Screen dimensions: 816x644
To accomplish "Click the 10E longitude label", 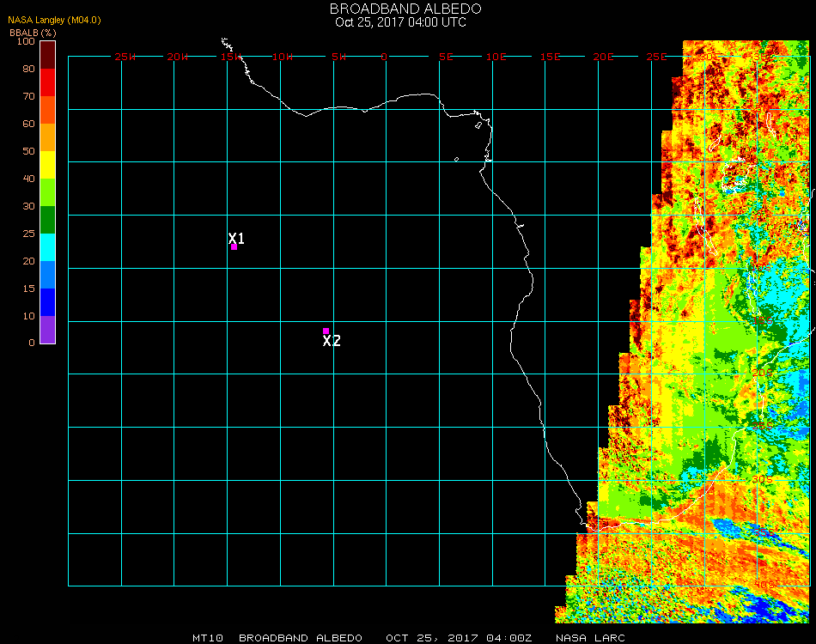I will pos(496,57).
